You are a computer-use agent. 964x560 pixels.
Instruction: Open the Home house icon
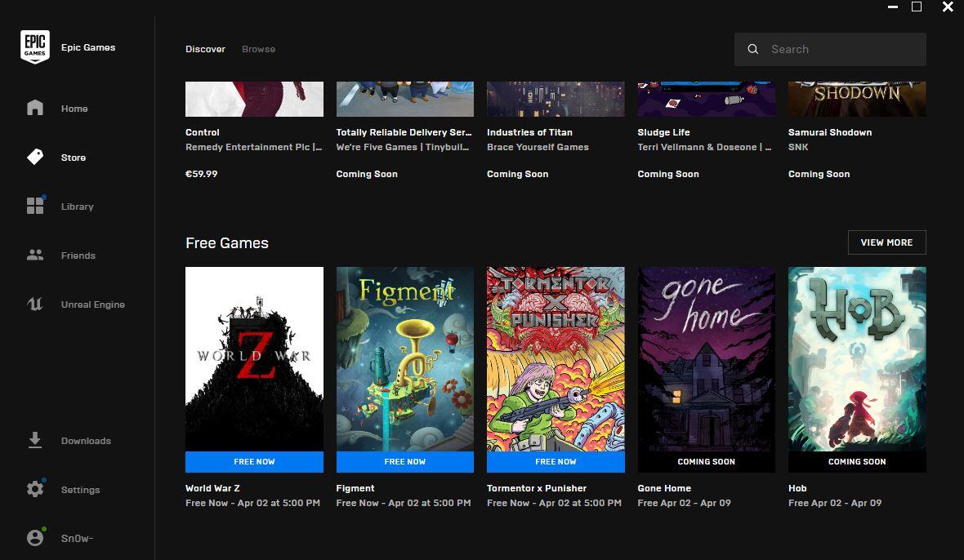click(35, 108)
